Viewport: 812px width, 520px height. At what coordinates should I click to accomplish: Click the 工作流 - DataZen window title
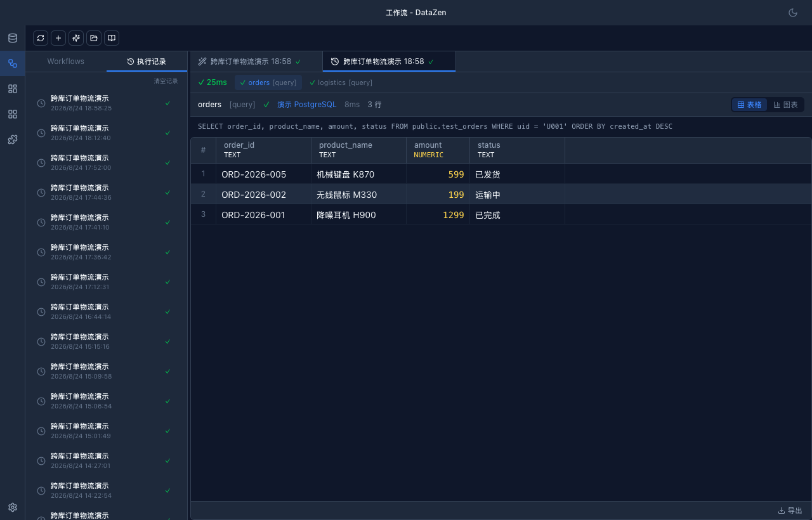pos(416,13)
